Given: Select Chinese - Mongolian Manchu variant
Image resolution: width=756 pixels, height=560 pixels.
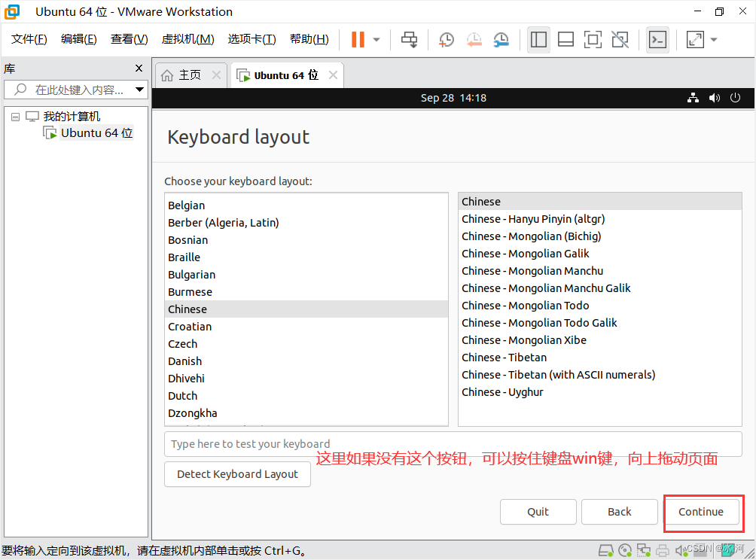Looking at the screenshot, I should coord(600,271).
